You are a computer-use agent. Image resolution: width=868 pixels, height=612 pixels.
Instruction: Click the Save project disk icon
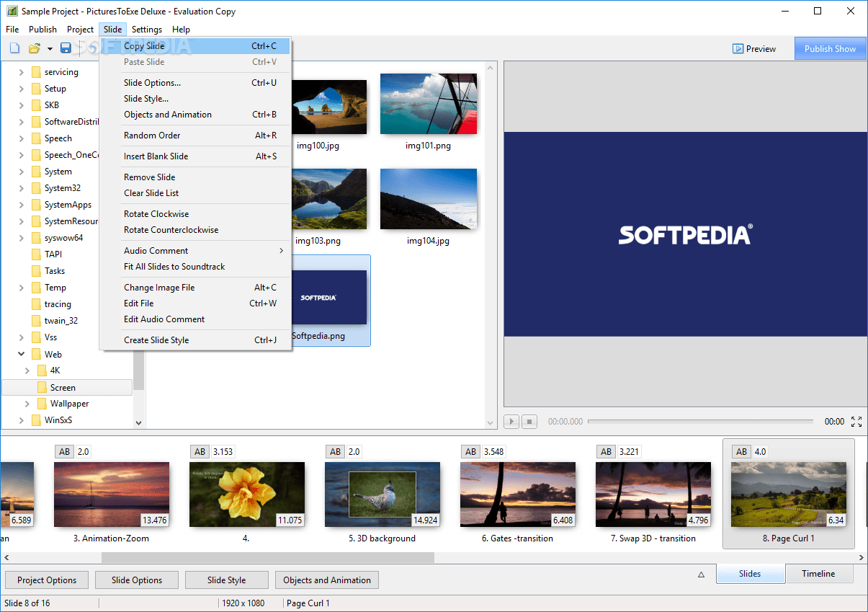click(66, 48)
